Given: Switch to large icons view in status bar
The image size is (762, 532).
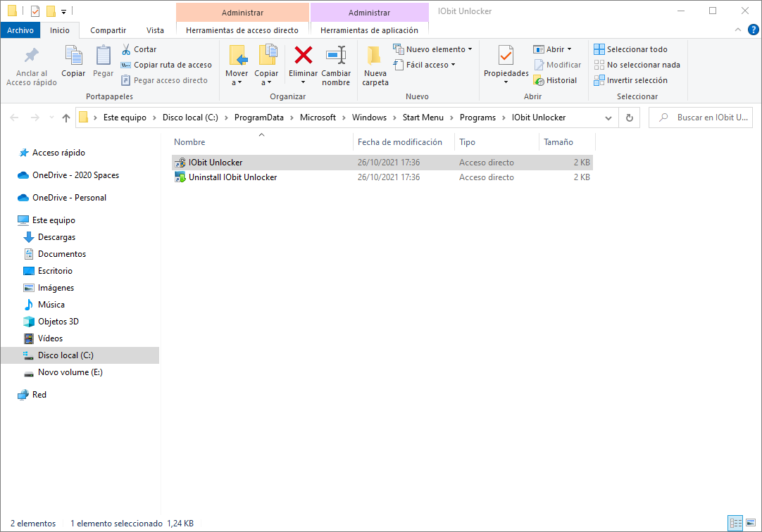Looking at the screenshot, I should pyautogui.click(x=751, y=523).
